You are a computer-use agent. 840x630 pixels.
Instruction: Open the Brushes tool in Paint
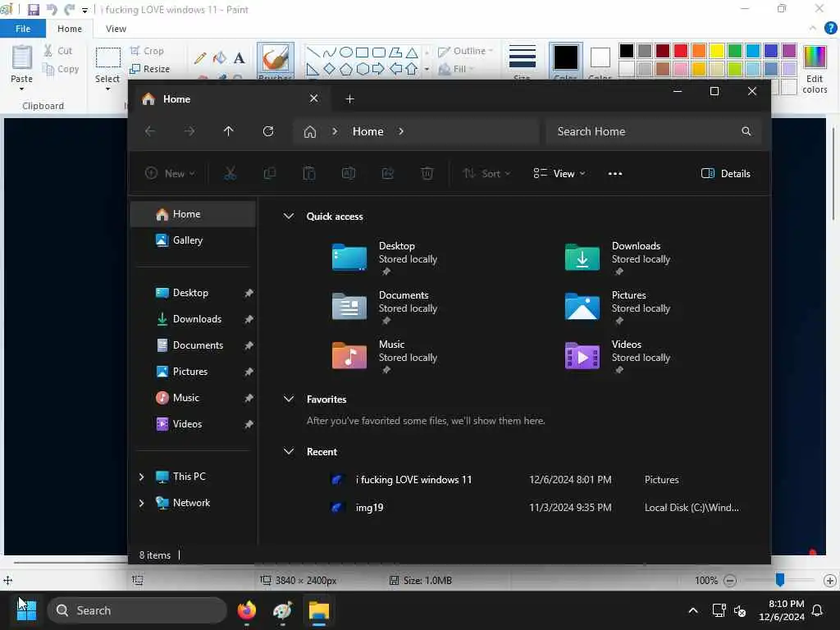coord(276,61)
